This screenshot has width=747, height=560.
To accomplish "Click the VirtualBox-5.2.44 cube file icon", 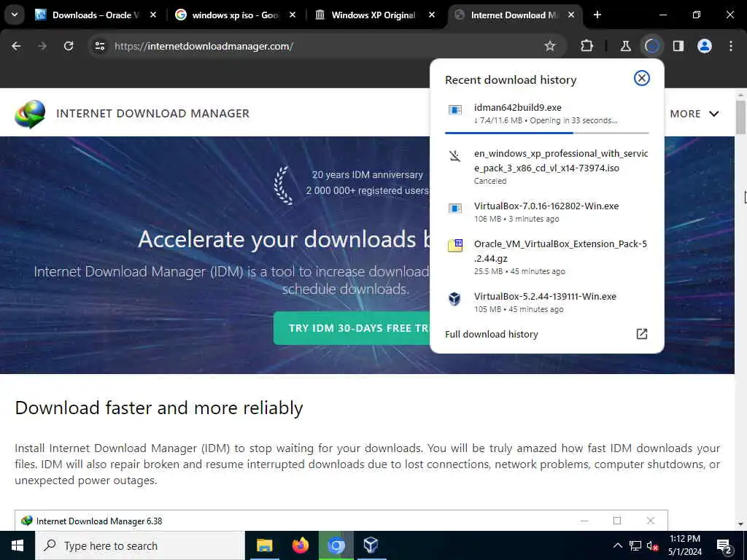I will 455,299.
